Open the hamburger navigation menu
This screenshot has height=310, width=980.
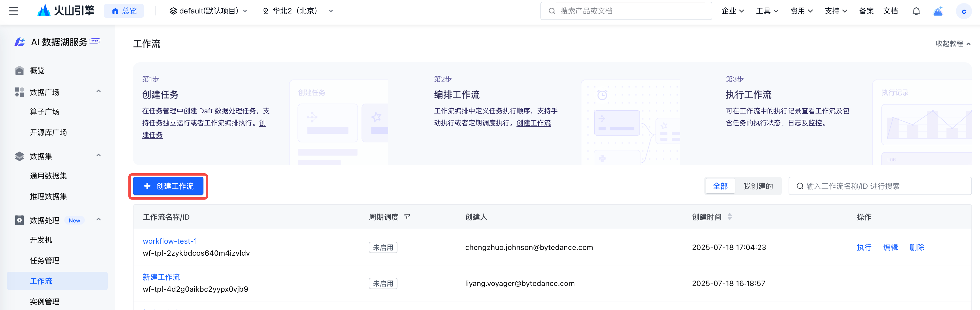14,11
